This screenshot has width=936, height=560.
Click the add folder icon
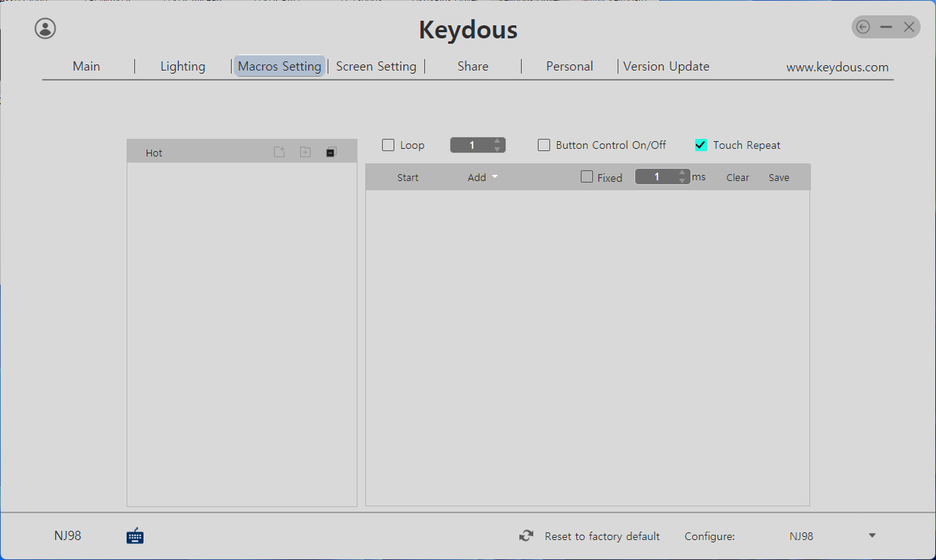[x=305, y=152]
